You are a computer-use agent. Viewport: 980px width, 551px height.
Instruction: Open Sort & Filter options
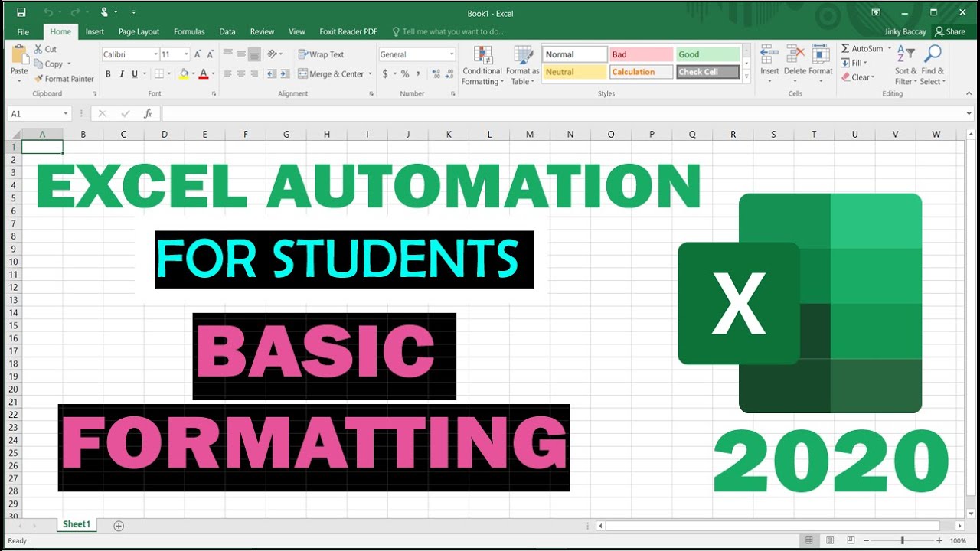coord(906,65)
